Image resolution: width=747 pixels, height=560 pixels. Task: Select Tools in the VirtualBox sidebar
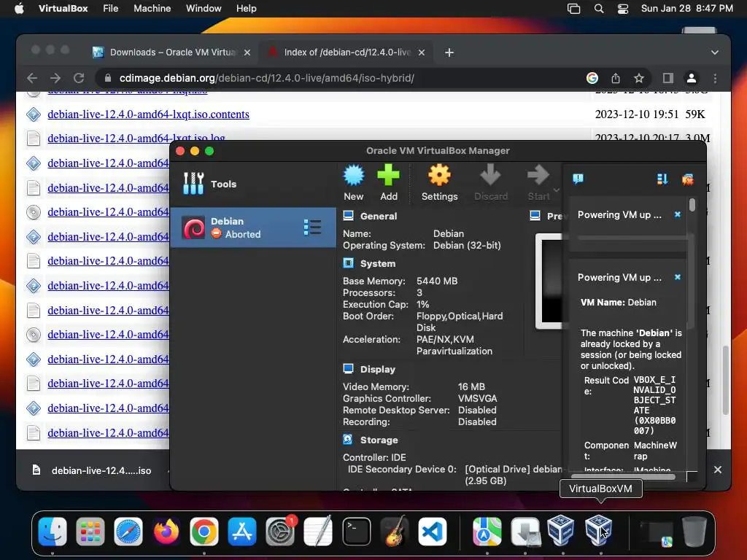pyautogui.click(x=253, y=184)
